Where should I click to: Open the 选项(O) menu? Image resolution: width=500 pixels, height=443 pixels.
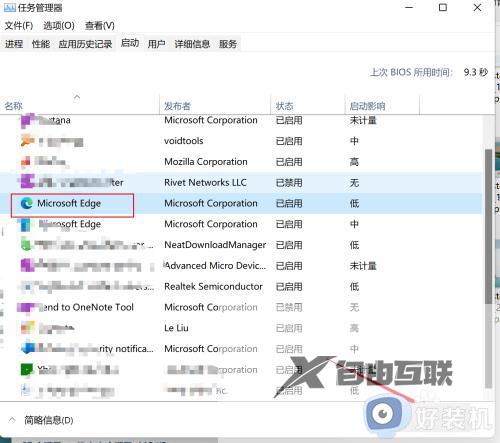(x=59, y=26)
